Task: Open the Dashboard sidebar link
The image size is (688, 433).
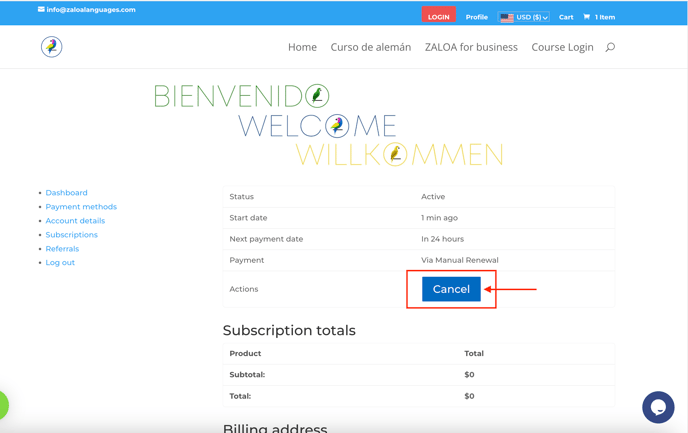Action: tap(66, 193)
